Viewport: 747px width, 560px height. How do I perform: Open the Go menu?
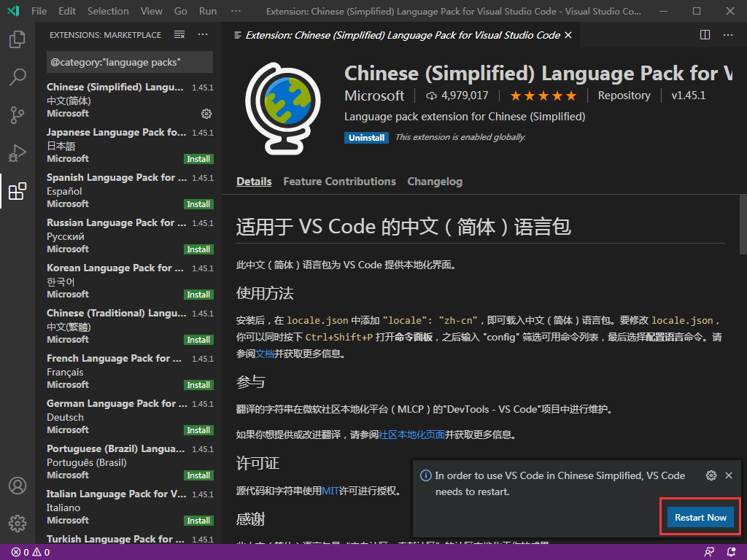coord(181,11)
